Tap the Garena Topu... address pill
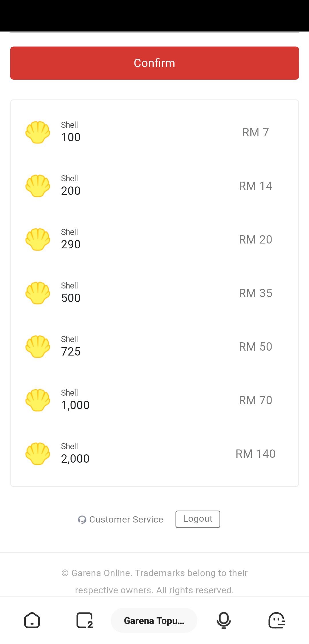The width and height of the screenshot is (309, 644). coord(154,620)
